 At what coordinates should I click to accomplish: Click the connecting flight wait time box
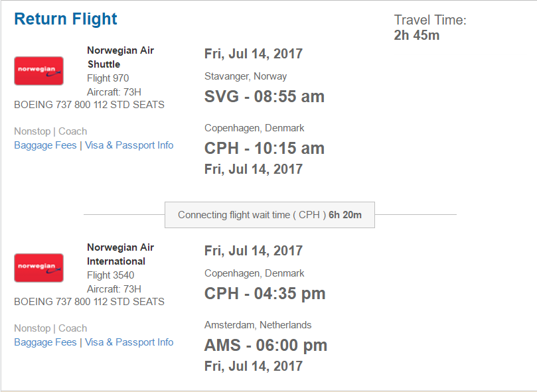coord(270,215)
